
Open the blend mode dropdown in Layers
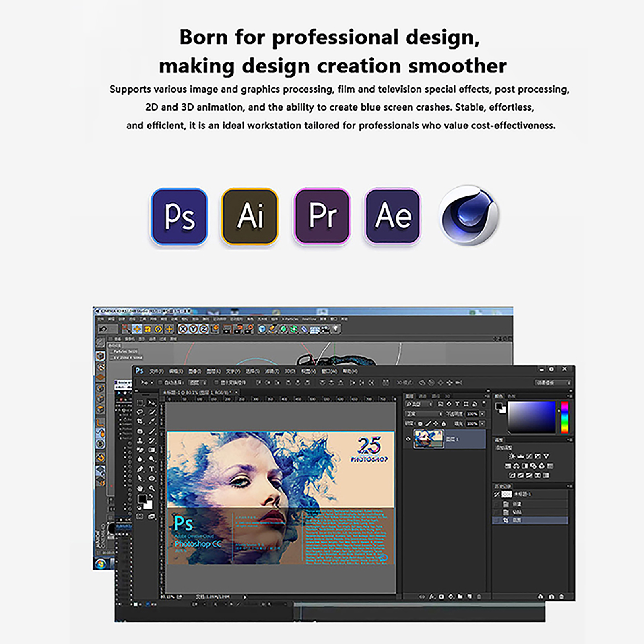point(423,414)
